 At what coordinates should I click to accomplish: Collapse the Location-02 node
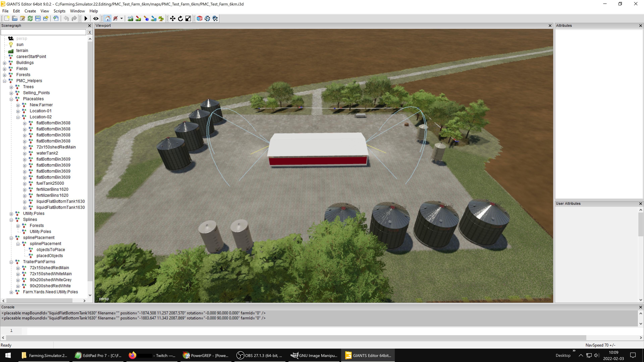point(18,117)
